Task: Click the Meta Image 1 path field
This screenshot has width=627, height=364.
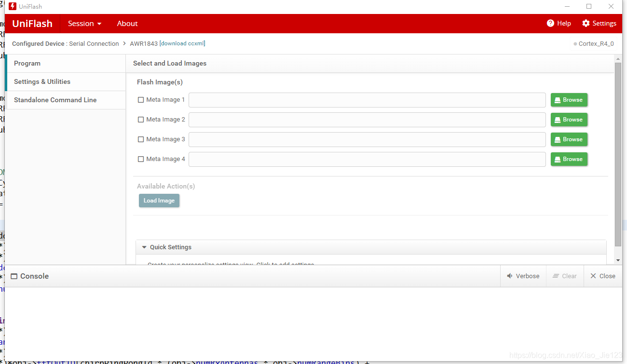Action: [367, 100]
